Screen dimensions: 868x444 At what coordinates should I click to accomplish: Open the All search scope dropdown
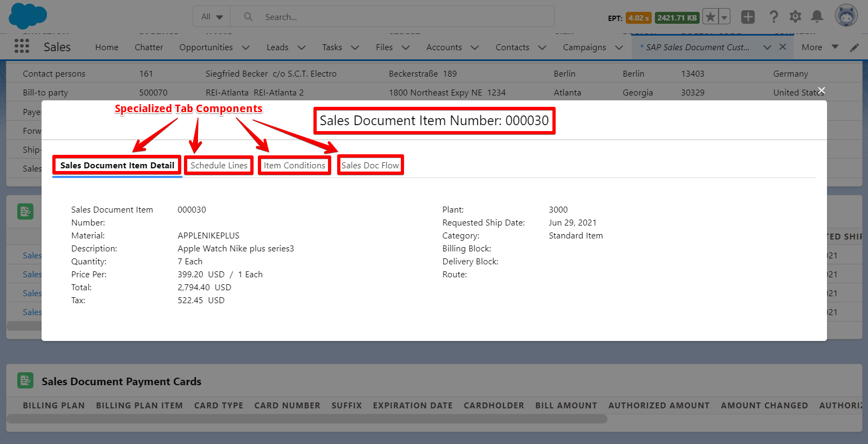click(x=212, y=17)
